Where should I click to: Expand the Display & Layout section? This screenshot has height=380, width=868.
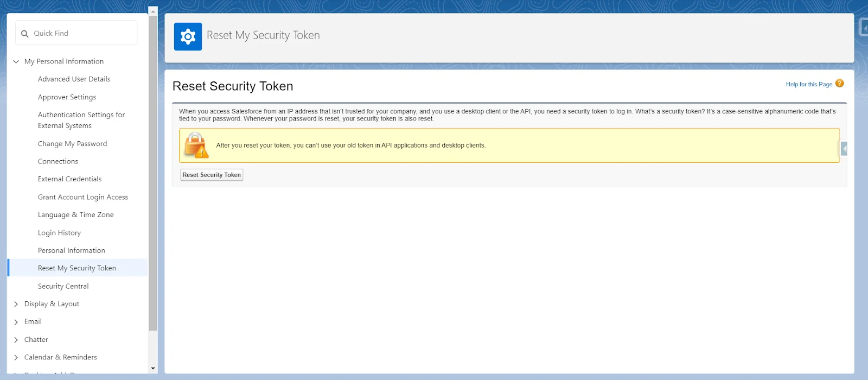[x=16, y=304]
